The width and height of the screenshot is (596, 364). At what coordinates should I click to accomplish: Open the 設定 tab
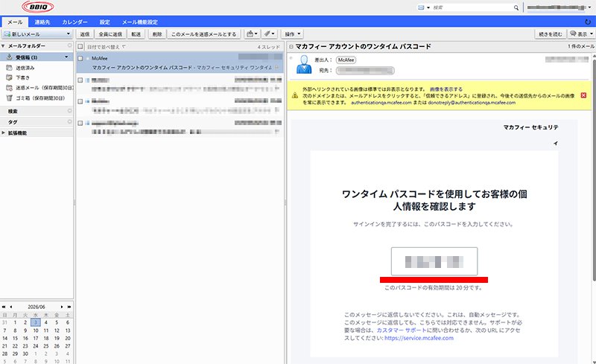105,22
